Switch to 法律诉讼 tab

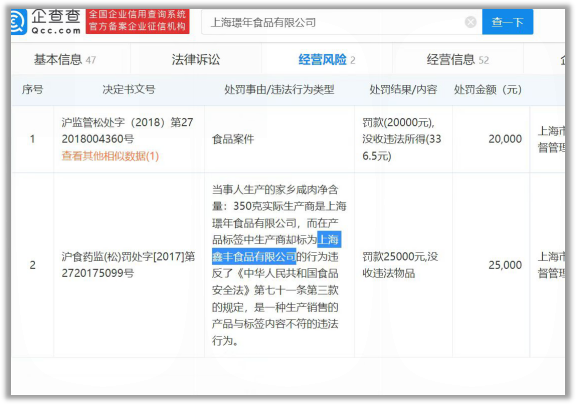(x=196, y=60)
